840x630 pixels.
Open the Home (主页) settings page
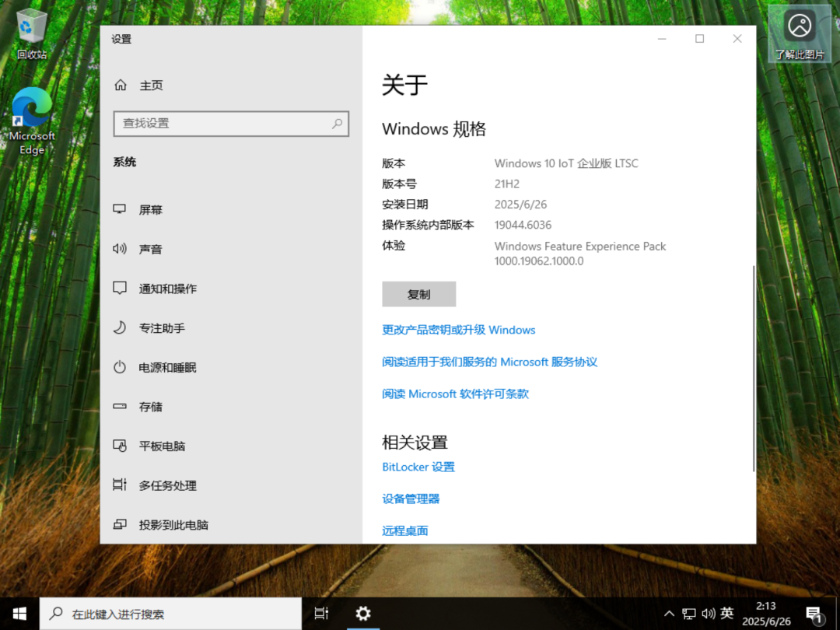point(138,86)
